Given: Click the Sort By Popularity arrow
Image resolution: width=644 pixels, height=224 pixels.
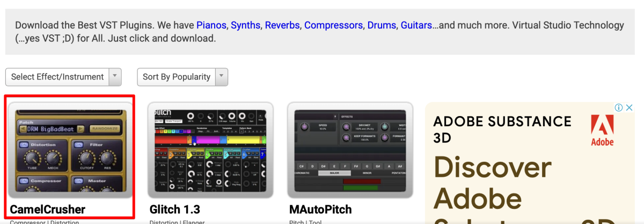Looking at the screenshot, I should tap(221, 77).
